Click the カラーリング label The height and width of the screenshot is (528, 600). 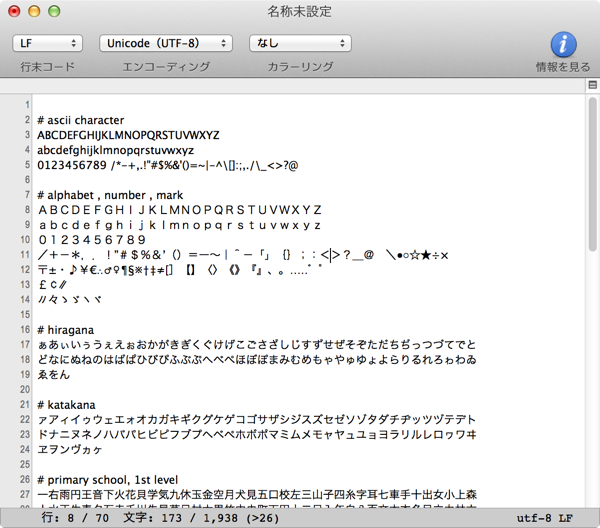300,67
